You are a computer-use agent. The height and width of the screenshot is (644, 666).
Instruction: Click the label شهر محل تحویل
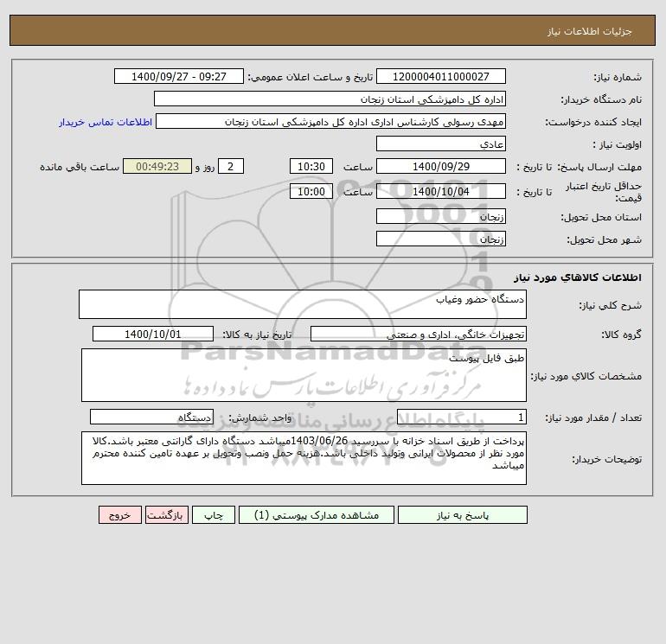605,239
